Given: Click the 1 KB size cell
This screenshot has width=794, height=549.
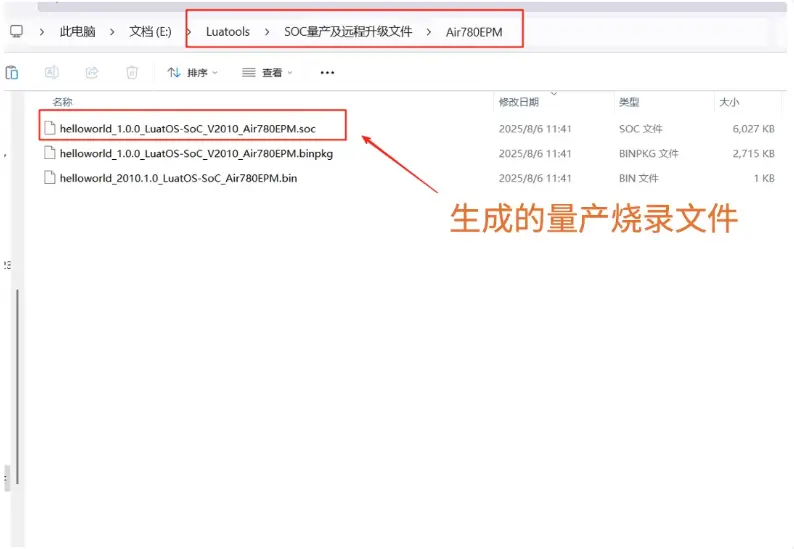Looking at the screenshot, I should 764,178.
